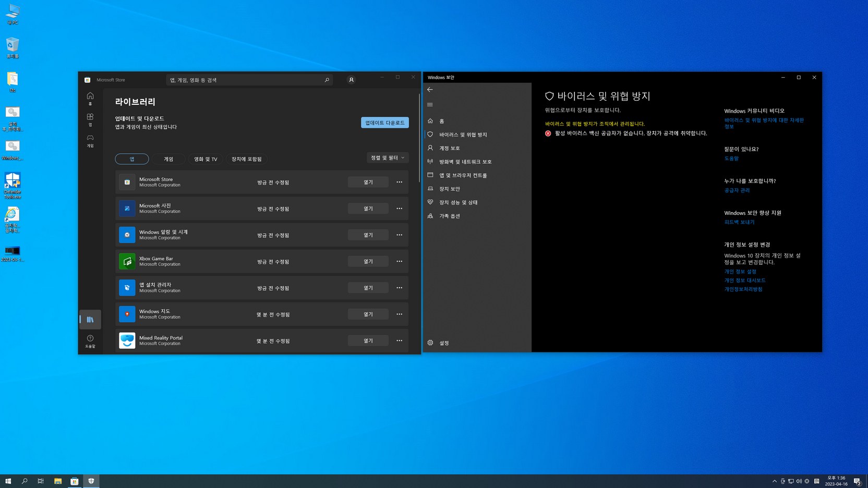Screen dimensions: 868x488
Task: Select the 장치에 포함됨 filter tab
Action: 247,159
